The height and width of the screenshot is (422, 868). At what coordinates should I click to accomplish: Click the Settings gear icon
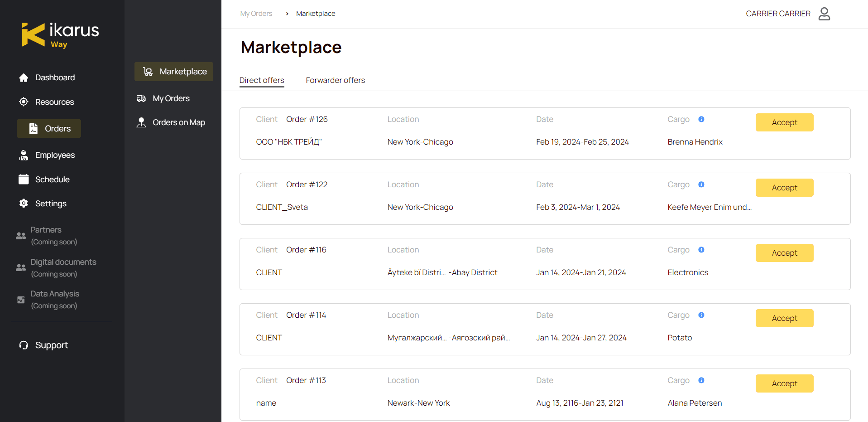(24, 204)
